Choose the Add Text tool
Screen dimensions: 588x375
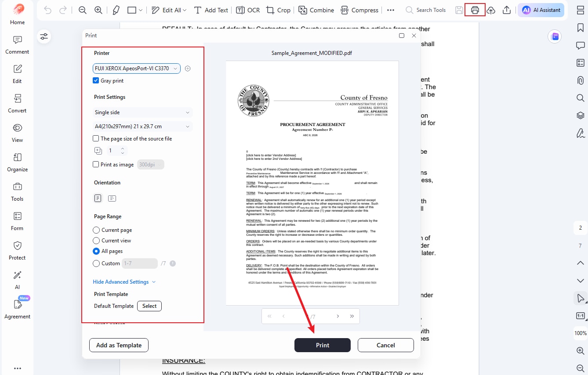211,10
